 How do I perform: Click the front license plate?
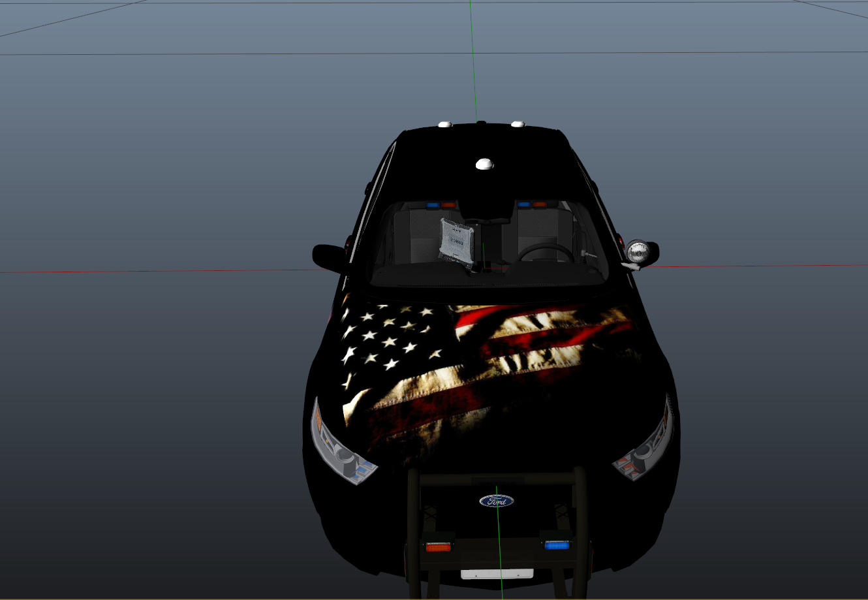[x=497, y=574]
